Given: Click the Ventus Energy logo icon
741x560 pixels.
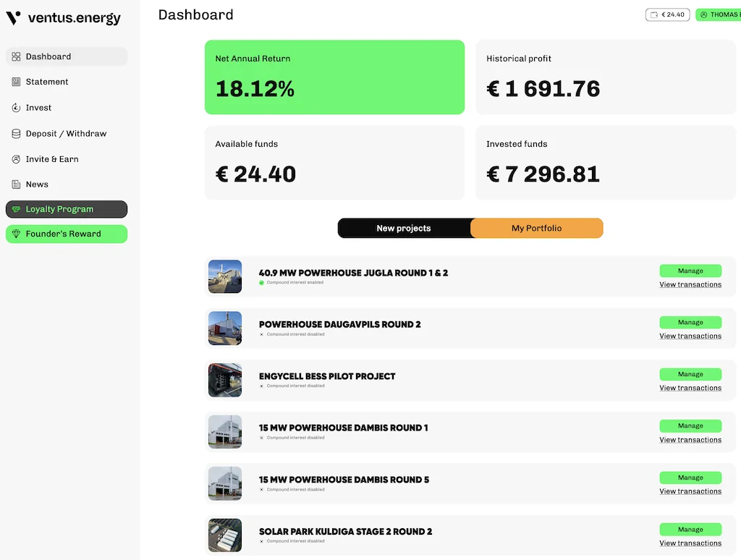Looking at the screenshot, I should 13,18.
